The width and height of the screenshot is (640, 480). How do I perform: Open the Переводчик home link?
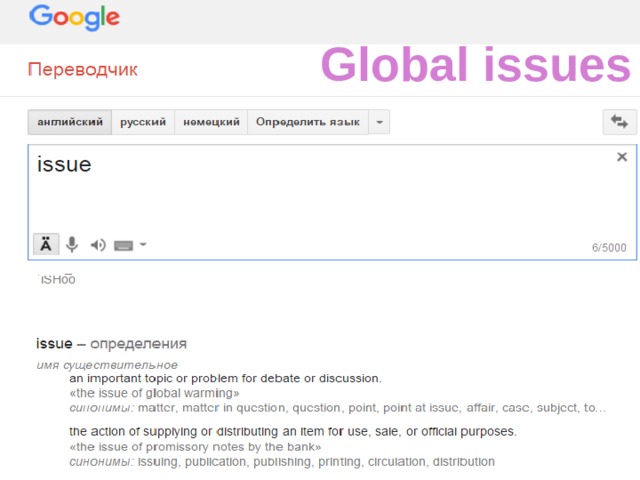tap(83, 70)
